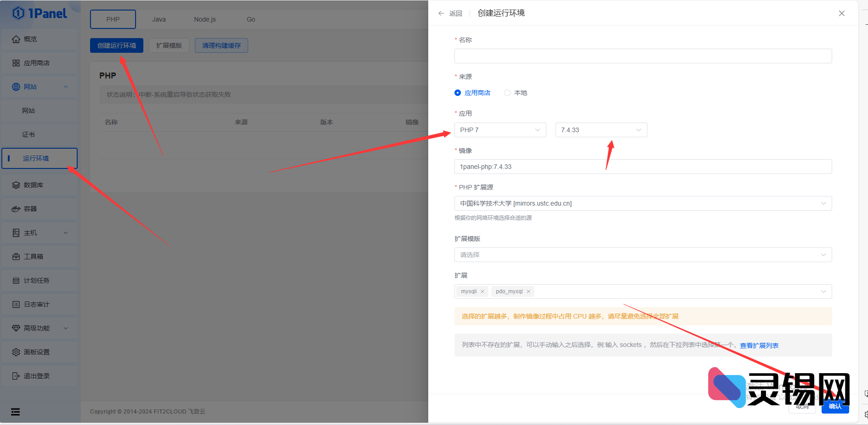
Task: Remove the pdo_mysql extension tag
Action: pos(528,291)
